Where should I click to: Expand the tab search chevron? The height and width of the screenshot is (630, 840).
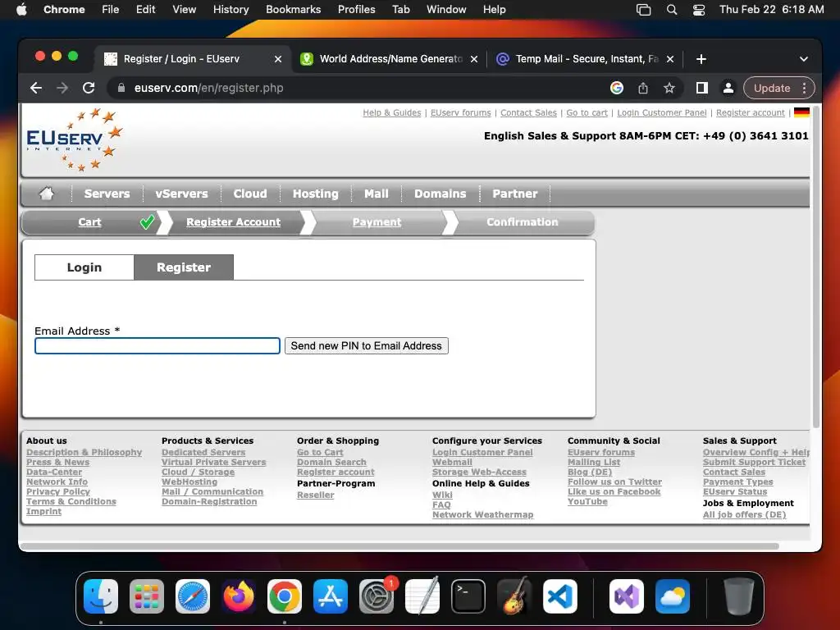pos(804,59)
